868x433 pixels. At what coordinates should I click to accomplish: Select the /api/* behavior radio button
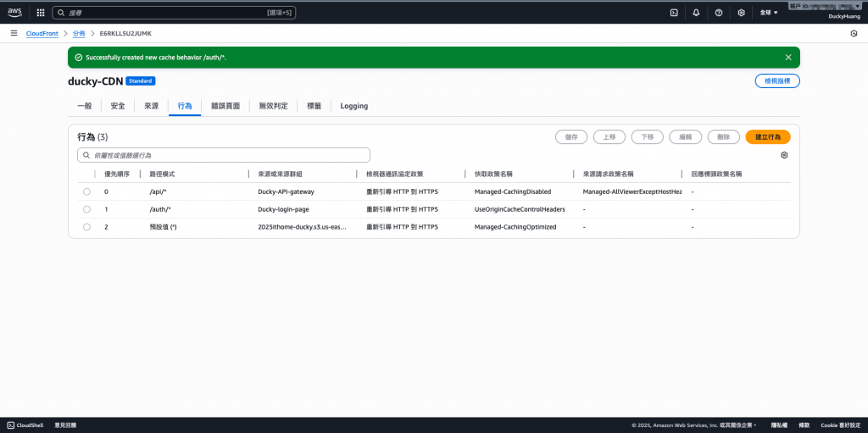(x=86, y=192)
